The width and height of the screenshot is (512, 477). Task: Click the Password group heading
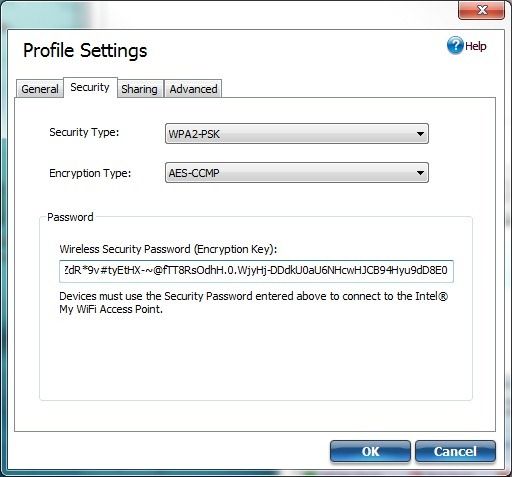coord(70,217)
